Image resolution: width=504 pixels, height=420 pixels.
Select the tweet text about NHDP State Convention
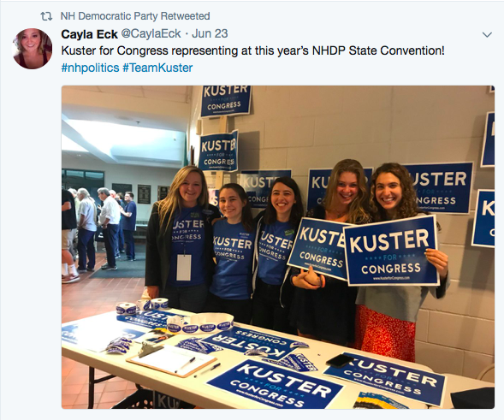(252, 50)
